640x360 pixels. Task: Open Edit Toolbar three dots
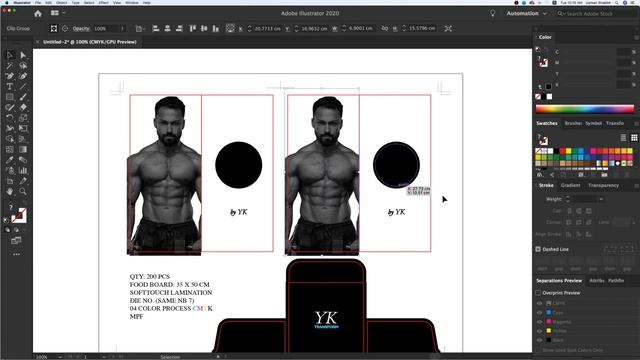point(16,254)
